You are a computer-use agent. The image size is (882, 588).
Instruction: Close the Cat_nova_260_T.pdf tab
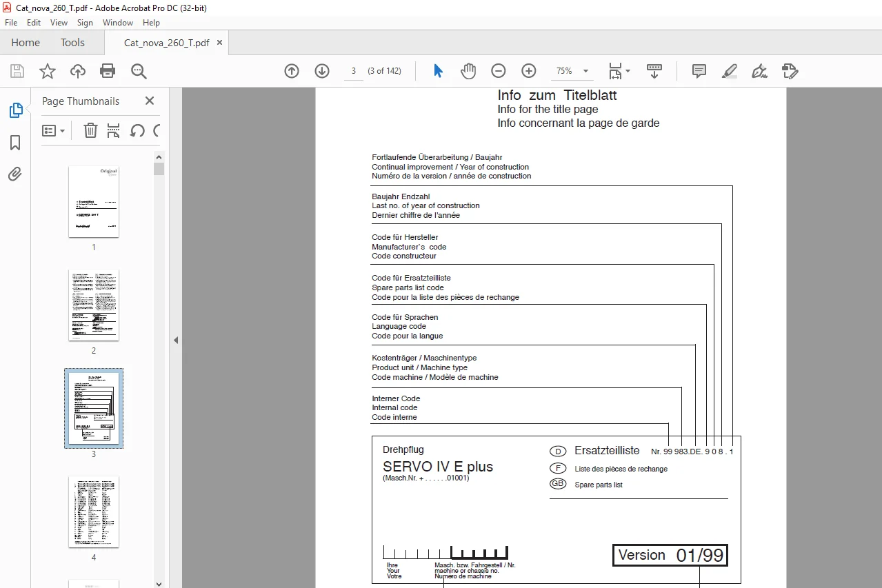220,42
